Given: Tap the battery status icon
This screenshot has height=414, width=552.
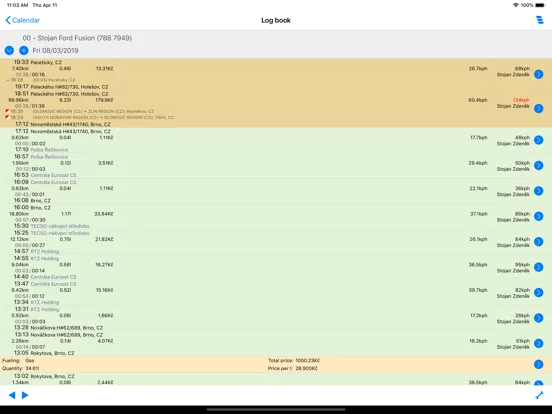Looking at the screenshot, I should coord(540,5).
